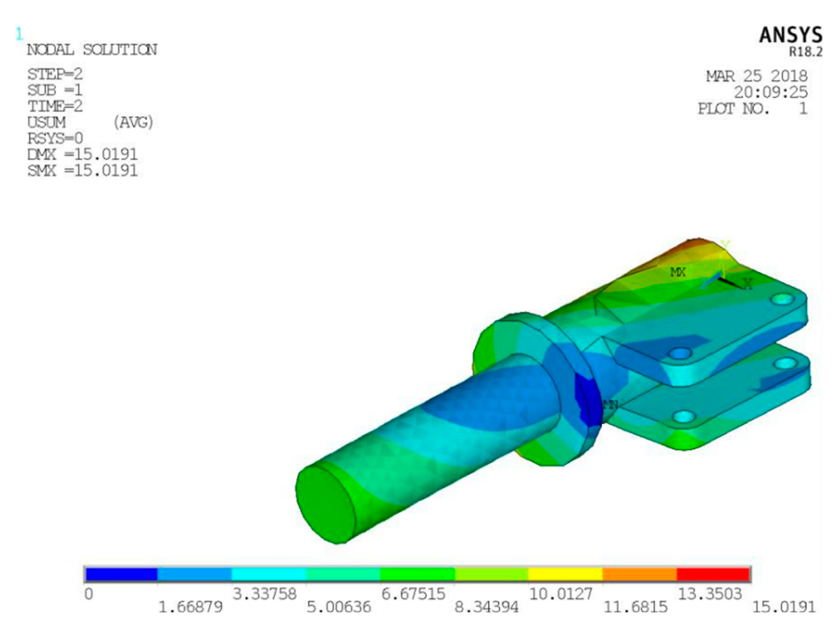Image resolution: width=840 pixels, height=625 pixels.
Task: Click the dark blue legend segment
Action: (121, 574)
